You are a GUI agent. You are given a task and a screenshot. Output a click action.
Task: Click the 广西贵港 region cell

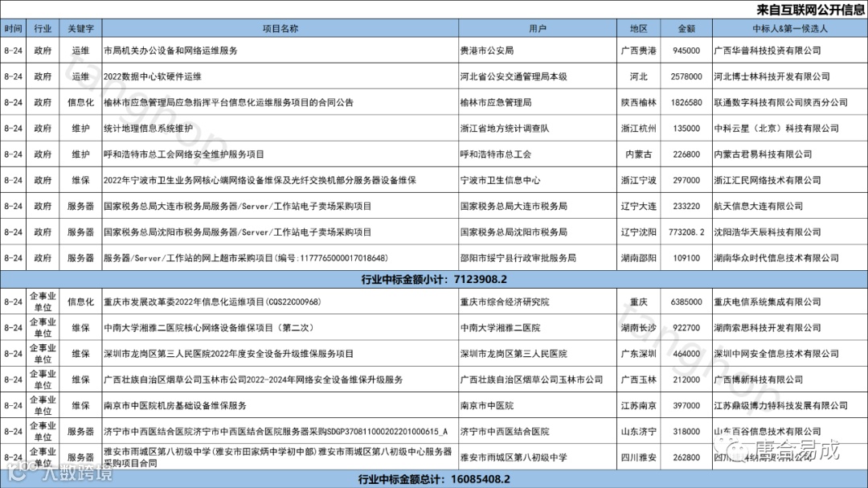click(x=639, y=51)
